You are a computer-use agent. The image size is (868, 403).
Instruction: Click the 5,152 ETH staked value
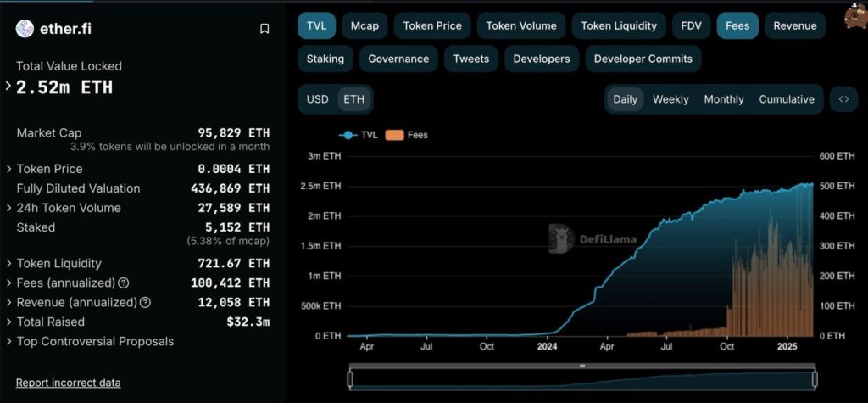(x=237, y=227)
